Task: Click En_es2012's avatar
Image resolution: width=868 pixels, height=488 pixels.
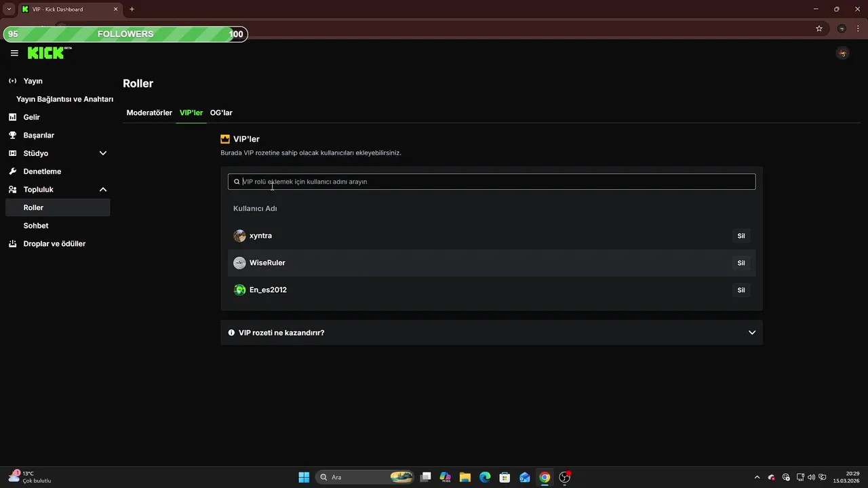Action: tap(239, 290)
